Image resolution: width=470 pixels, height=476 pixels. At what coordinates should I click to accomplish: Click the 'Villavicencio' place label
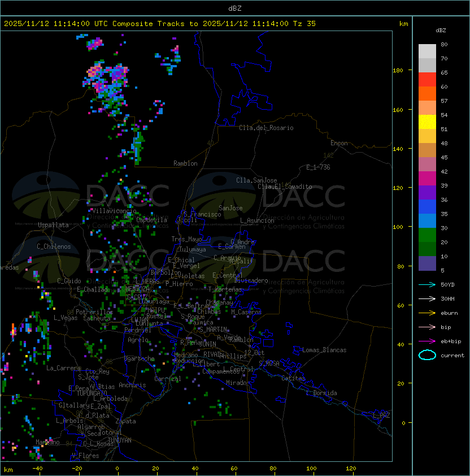click(x=114, y=211)
